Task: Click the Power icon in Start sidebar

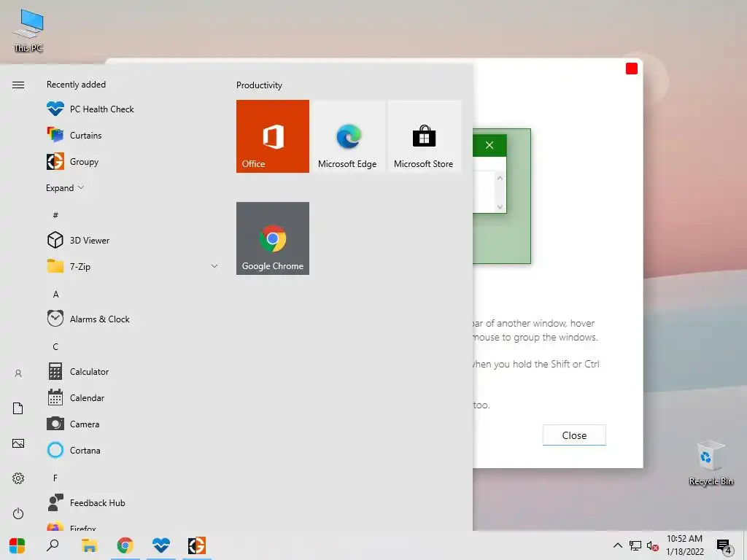Action: coord(18,513)
